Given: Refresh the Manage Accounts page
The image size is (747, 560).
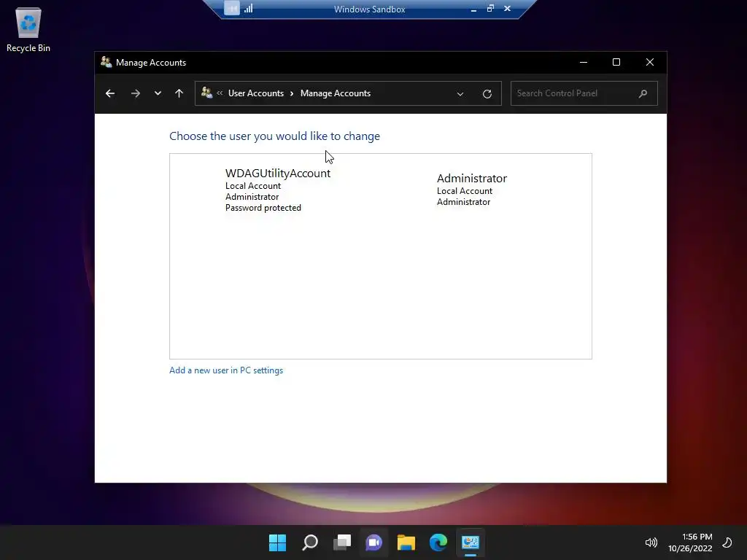Looking at the screenshot, I should (x=487, y=94).
